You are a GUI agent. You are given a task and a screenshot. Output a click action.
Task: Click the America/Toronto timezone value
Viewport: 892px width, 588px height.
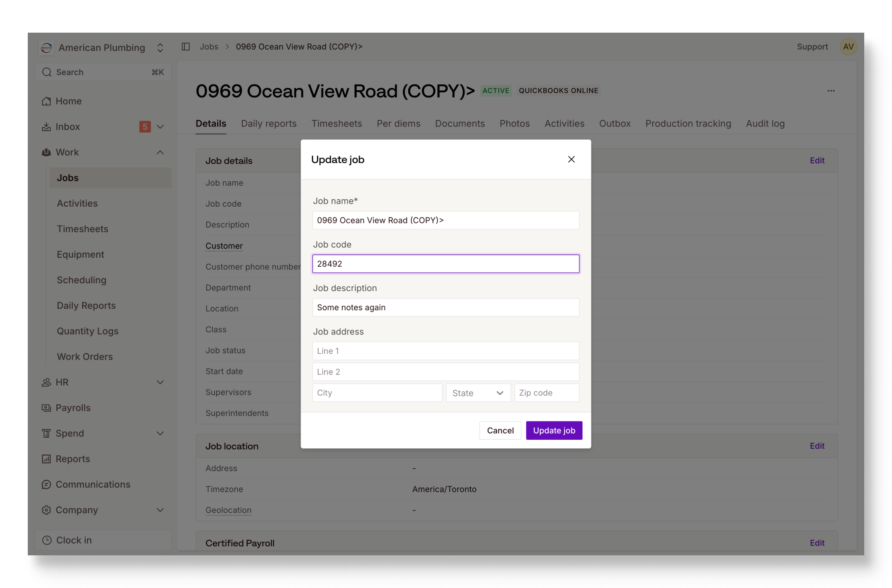[x=444, y=489]
